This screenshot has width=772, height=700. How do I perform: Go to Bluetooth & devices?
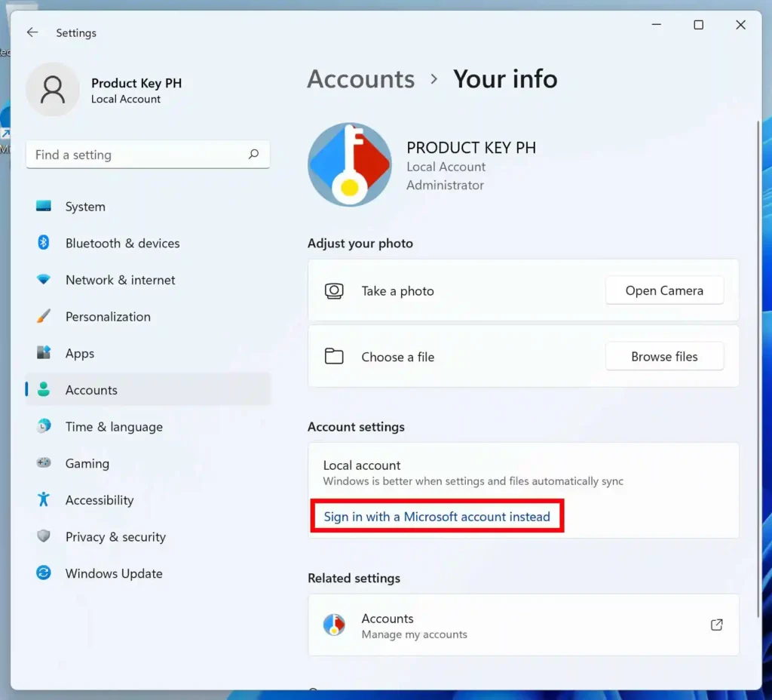pyautogui.click(x=148, y=243)
